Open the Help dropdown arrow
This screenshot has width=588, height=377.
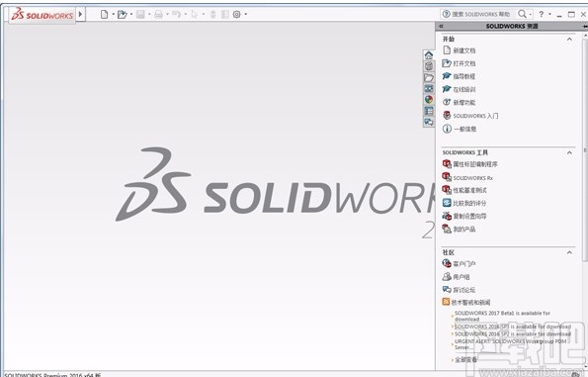[x=549, y=14]
